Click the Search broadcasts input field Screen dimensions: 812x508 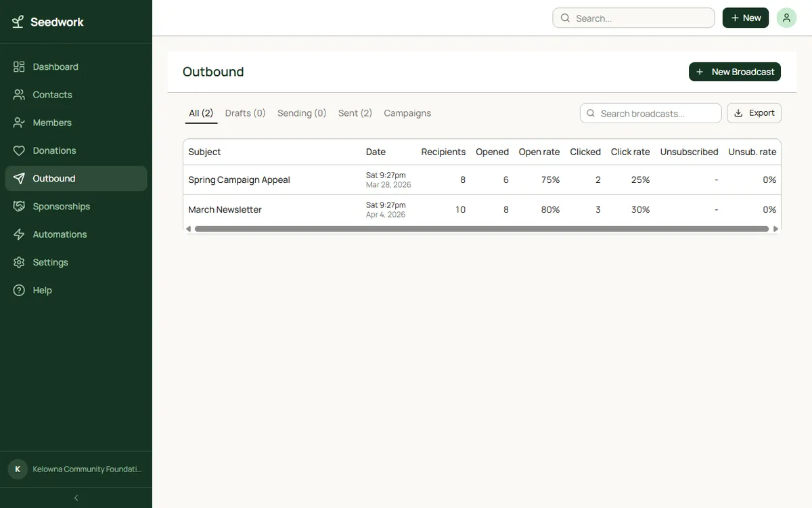point(650,112)
